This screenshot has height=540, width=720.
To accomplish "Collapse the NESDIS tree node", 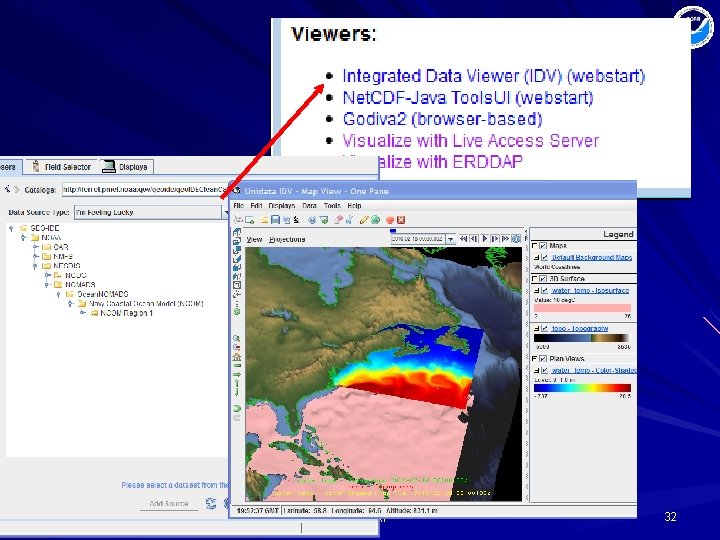I will pyautogui.click(x=35, y=266).
